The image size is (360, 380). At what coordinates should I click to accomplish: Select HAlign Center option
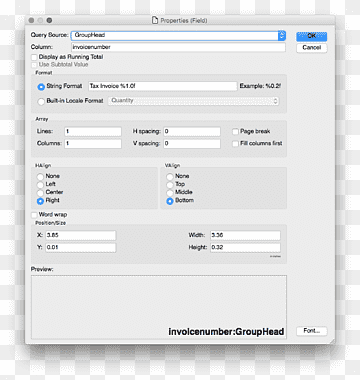tap(40, 193)
